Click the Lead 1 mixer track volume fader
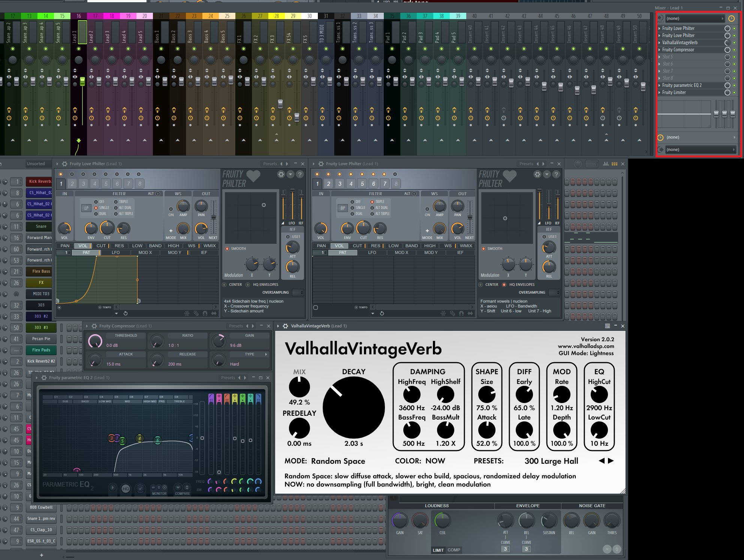Image resolution: width=744 pixels, height=560 pixels. 82,82
